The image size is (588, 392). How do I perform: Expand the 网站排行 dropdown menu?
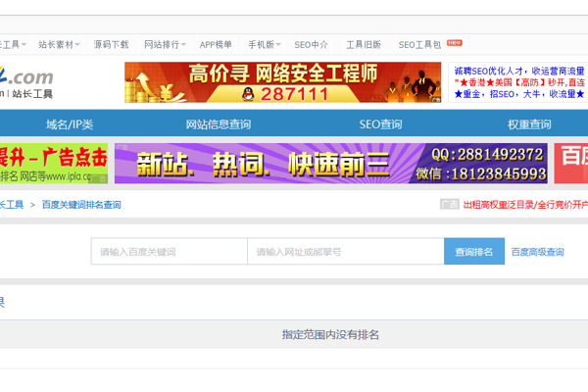tap(165, 45)
